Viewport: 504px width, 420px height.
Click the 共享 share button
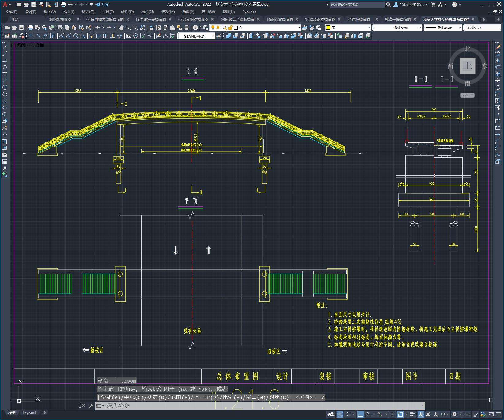[102, 5]
